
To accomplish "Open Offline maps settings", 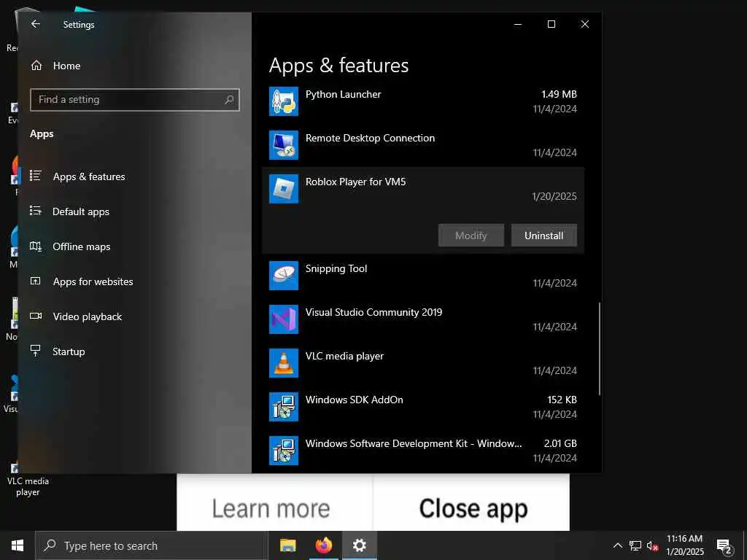I will [82, 246].
